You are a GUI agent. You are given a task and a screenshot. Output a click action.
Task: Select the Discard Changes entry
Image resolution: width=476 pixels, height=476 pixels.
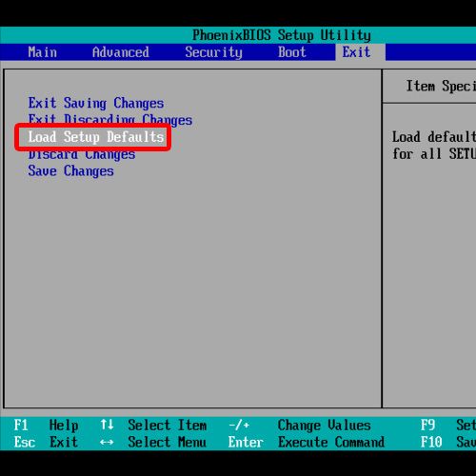tap(82, 154)
